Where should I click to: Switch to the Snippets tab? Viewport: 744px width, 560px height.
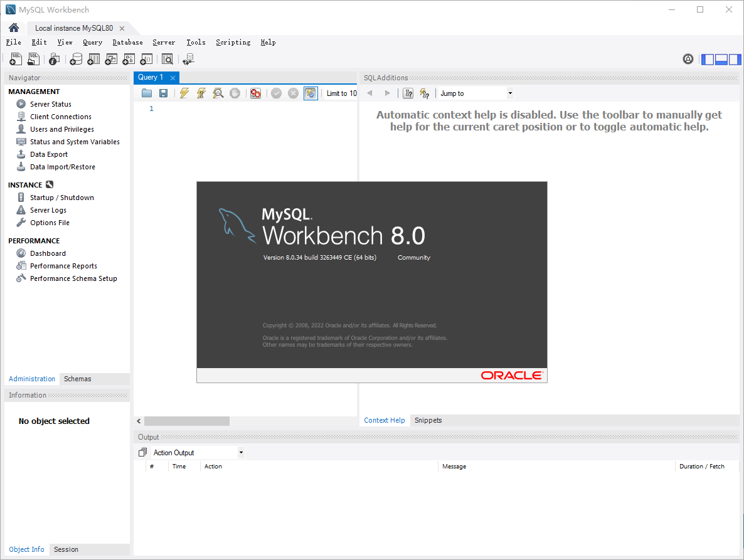pyautogui.click(x=428, y=420)
